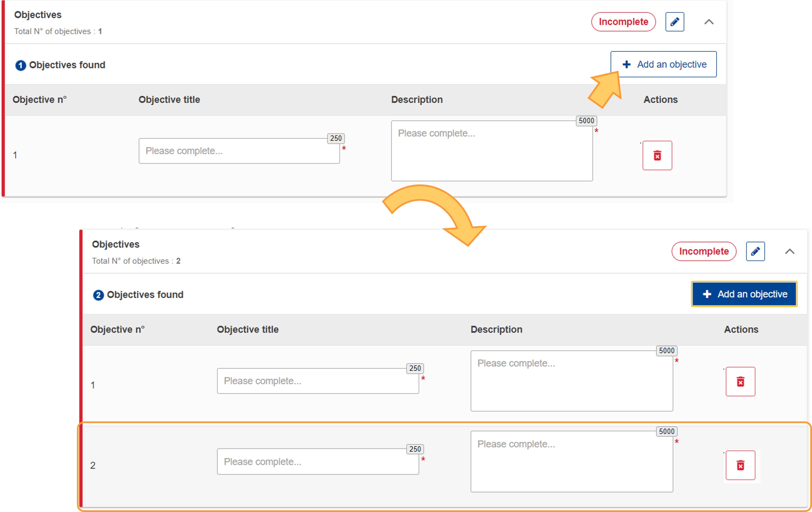Image resolution: width=812 pixels, height=512 pixels.
Task: Click the Description column header in upper table
Action: click(x=417, y=100)
